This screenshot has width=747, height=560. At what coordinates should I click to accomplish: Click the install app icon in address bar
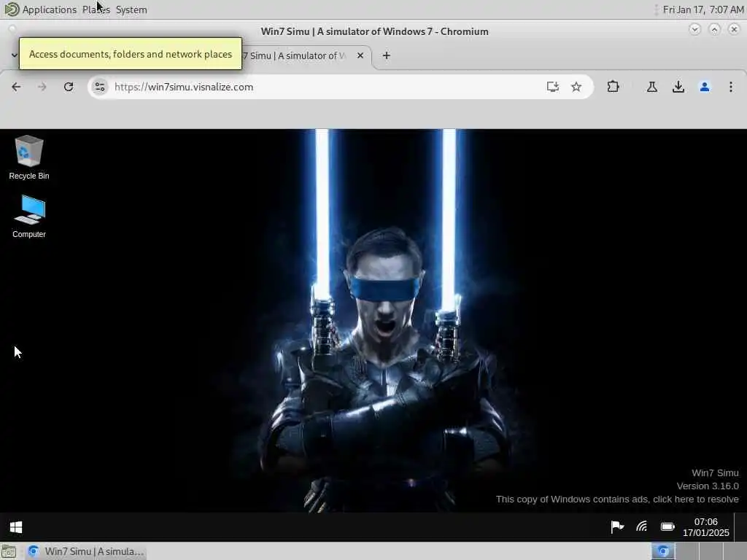[x=553, y=87]
